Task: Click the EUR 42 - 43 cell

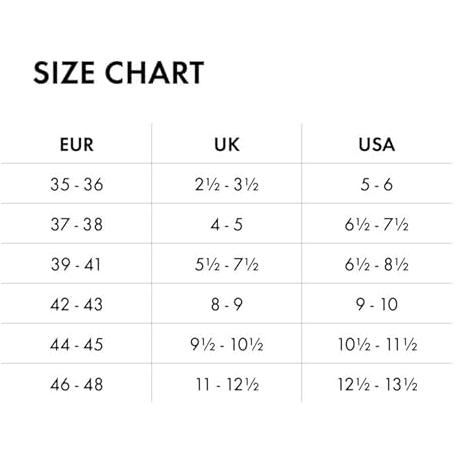Action: (x=76, y=304)
